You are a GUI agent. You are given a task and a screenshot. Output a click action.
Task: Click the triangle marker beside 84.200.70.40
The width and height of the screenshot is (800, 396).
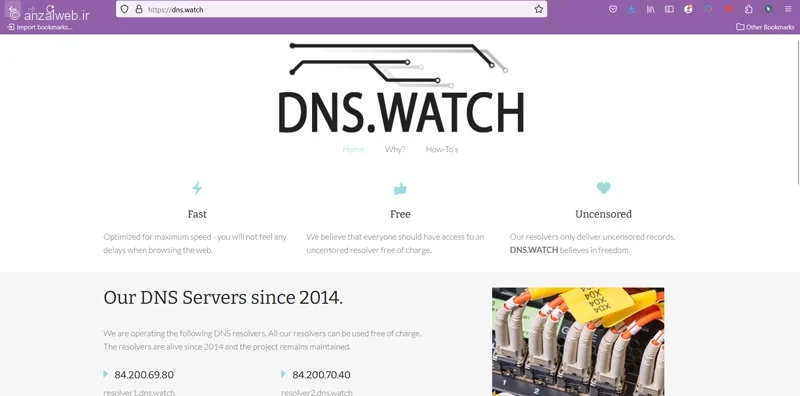tap(283, 374)
